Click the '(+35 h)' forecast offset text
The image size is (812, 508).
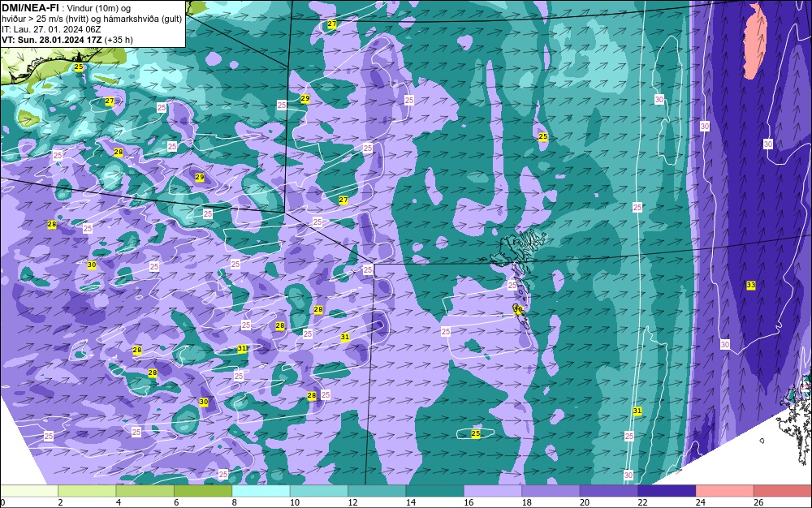tap(119, 40)
